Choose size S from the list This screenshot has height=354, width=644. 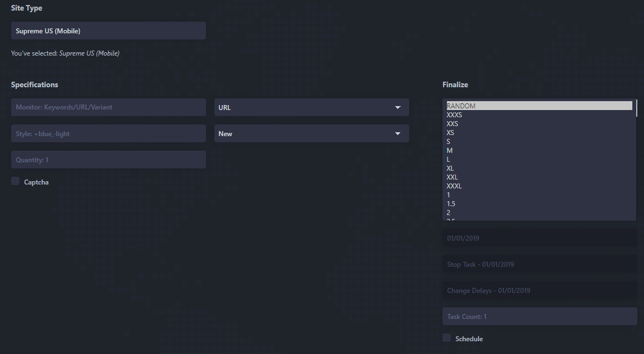(539, 142)
